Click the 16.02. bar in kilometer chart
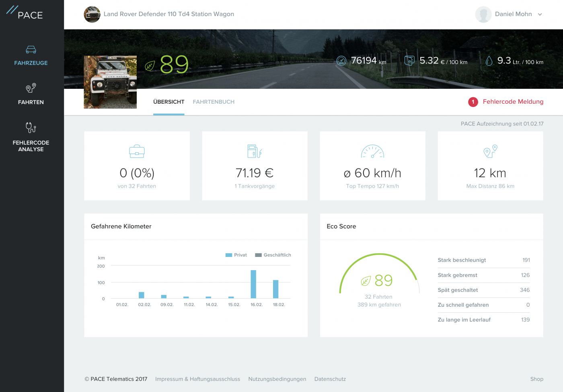563x392 pixels. pos(253,284)
